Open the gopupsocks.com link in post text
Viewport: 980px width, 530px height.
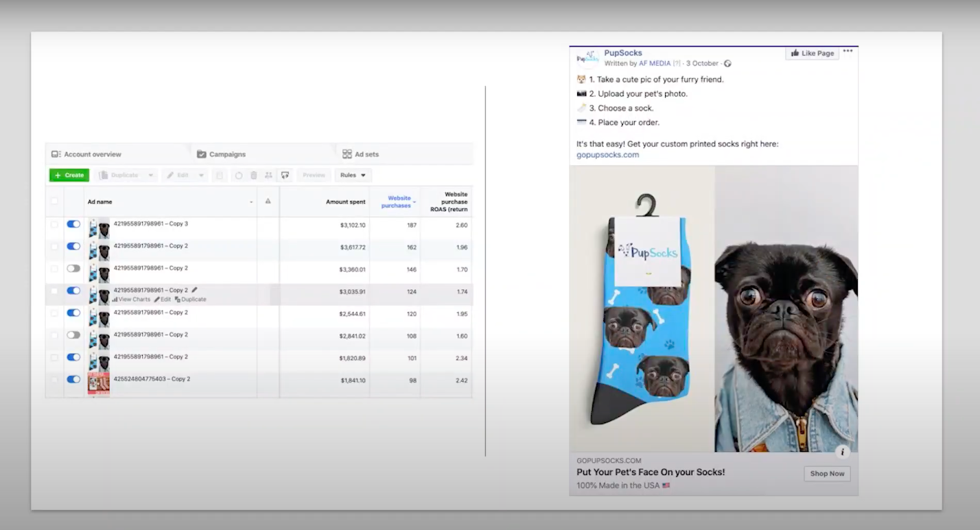tap(607, 155)
